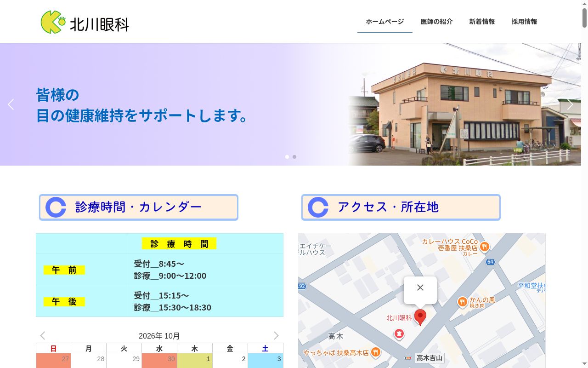Click the 2026年 10月 calendar title
The width and height of the screenshot is (588, 368).
click(159, 336)
